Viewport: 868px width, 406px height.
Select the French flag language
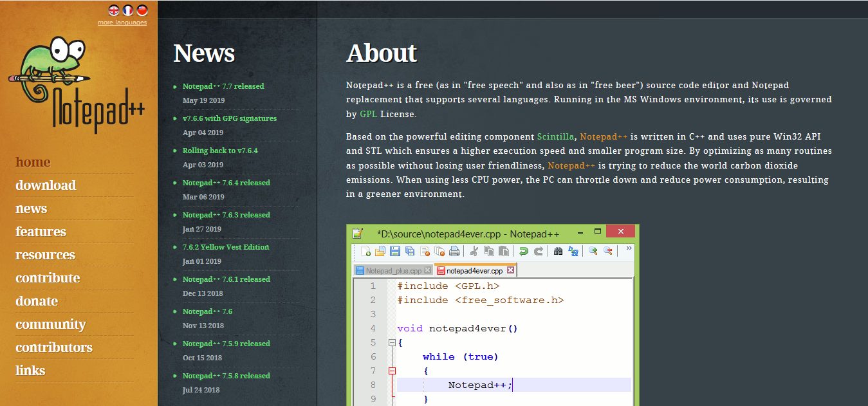[x=128, y=10]
